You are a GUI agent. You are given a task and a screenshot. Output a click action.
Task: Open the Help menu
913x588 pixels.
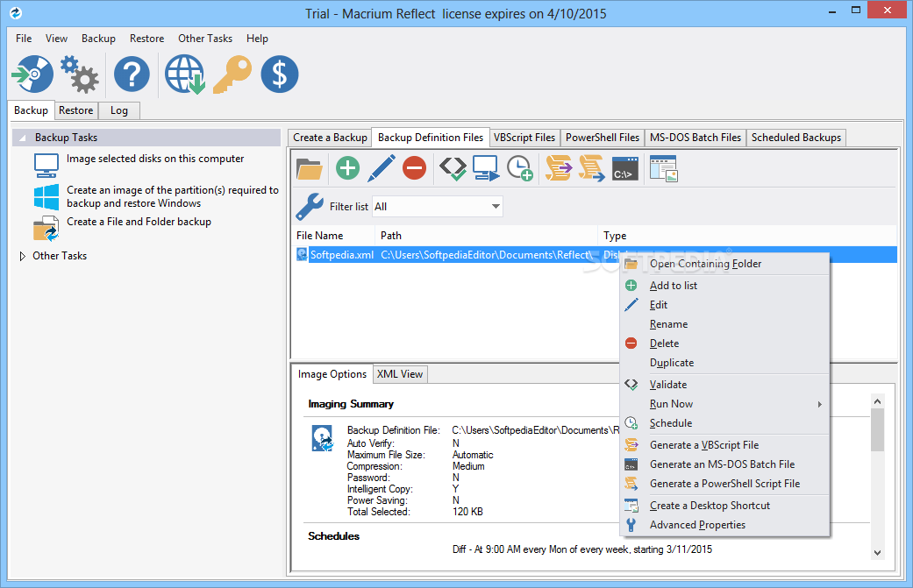[257, 39]
